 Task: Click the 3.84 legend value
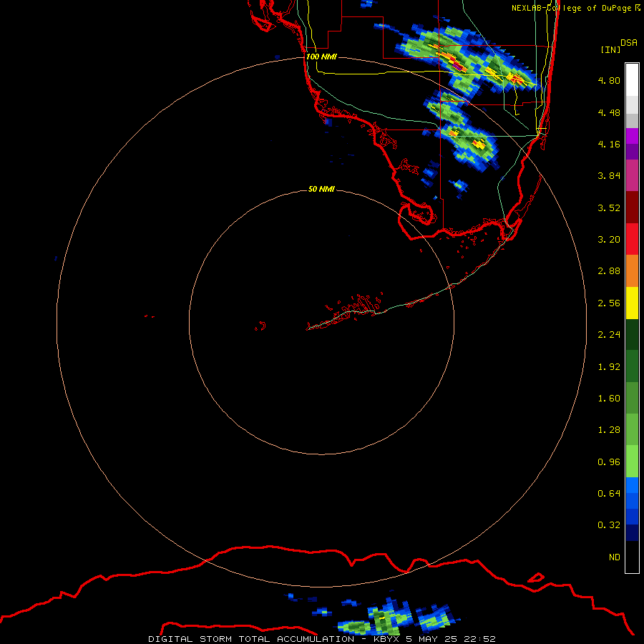pos(609,176)
